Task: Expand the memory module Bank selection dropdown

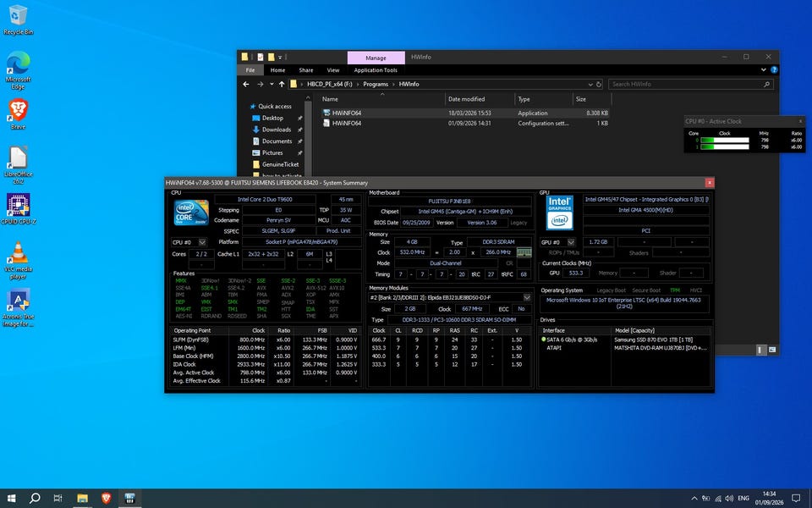Action: tap(527, 297)
